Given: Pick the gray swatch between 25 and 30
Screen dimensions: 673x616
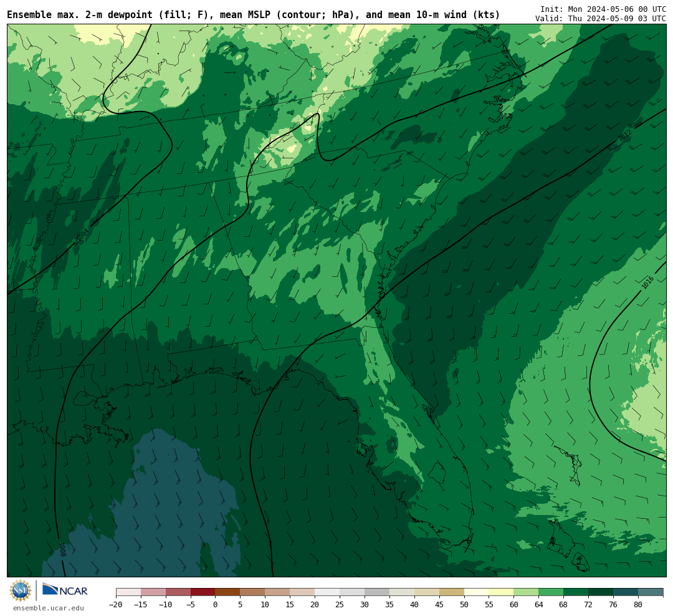Looking at the screenshot, I should (x=352, y=592).
